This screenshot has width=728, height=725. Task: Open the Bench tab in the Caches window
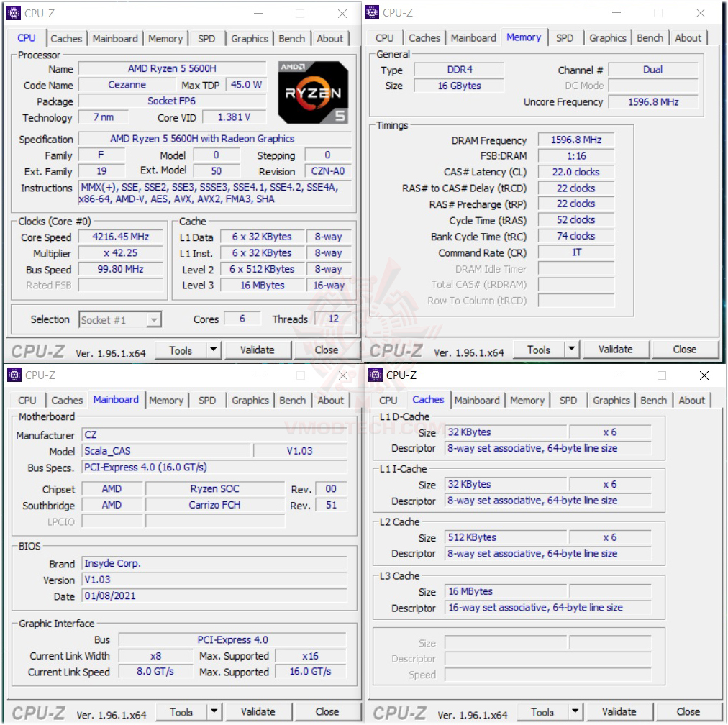click(654, 400)
